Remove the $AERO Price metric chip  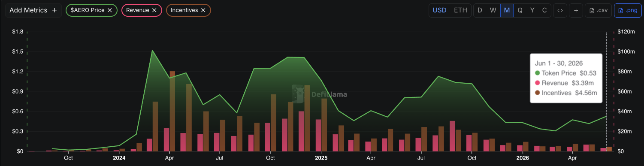110,10
